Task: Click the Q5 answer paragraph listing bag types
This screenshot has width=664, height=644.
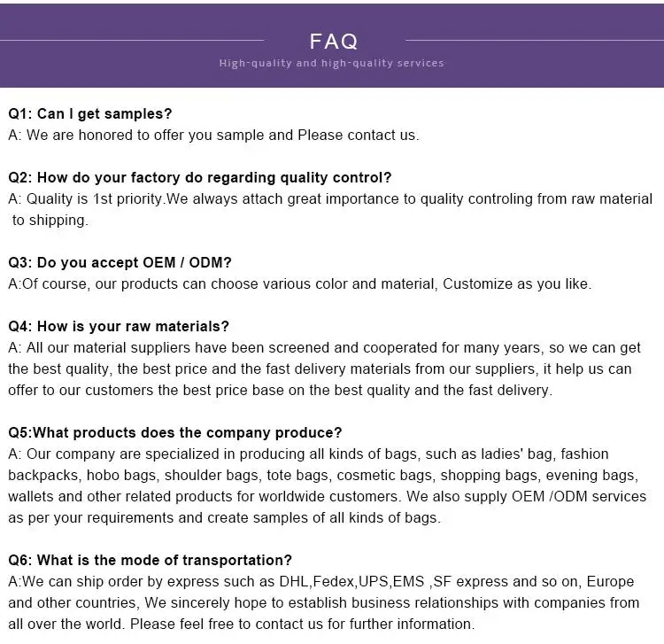Action: [x=326, y=486]
